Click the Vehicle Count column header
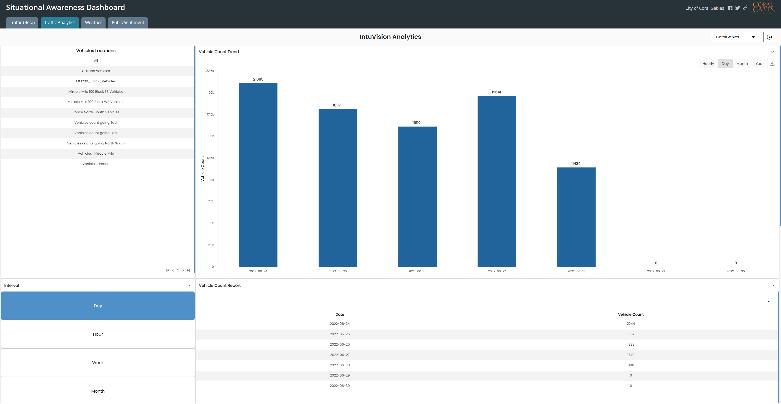781x404 pixels. coord(631,314)
